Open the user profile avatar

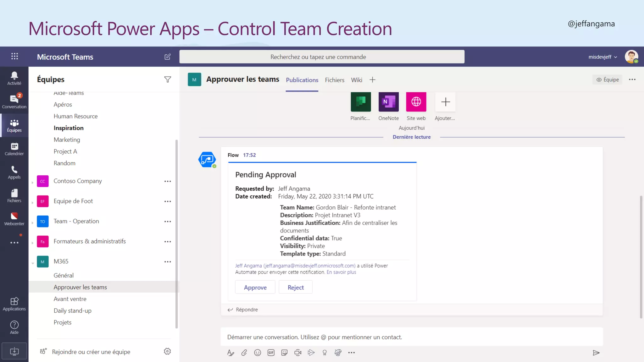click(x=631, y=57)
